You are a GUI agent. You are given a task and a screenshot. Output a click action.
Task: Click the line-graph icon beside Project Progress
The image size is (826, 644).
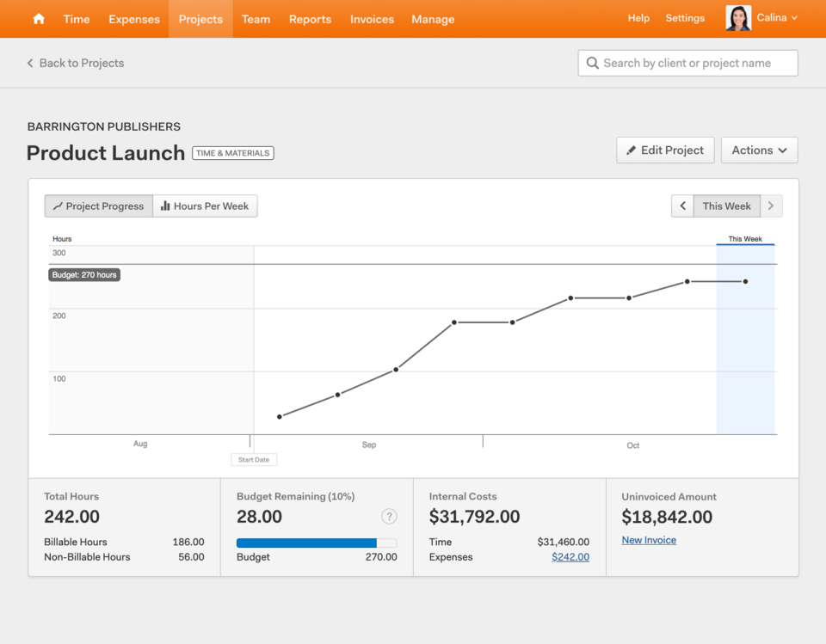pos(59,205)
